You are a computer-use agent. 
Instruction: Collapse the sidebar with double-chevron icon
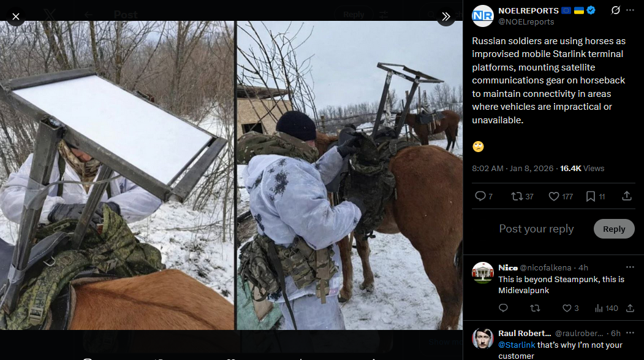pyautogui.click(x=445, y=17)
